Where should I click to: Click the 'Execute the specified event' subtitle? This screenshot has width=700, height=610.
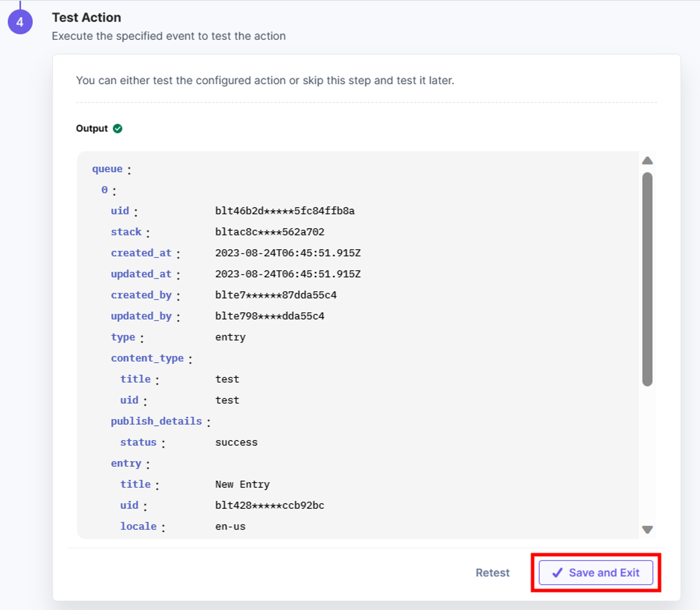[169, 36]
